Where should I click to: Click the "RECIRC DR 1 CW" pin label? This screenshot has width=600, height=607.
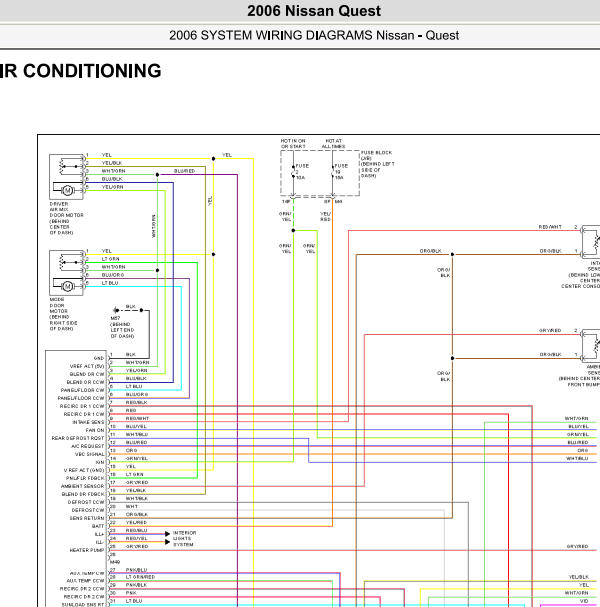coord(84,414)
